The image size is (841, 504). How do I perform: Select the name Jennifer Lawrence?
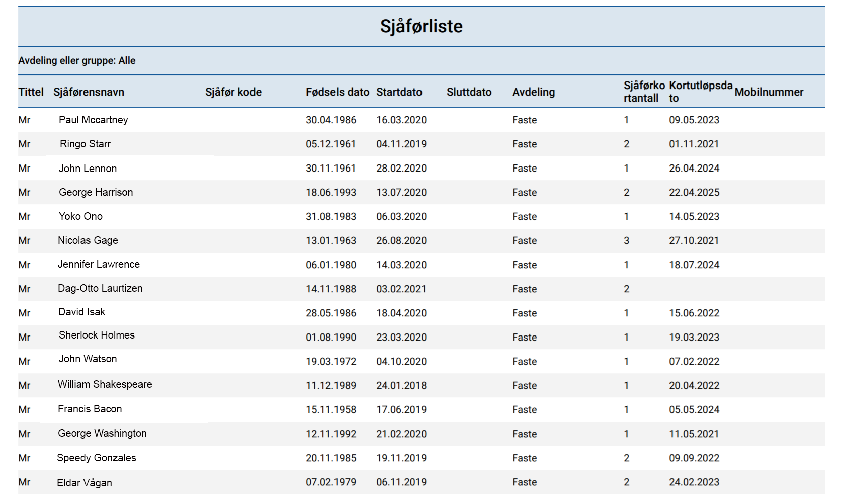99,264
